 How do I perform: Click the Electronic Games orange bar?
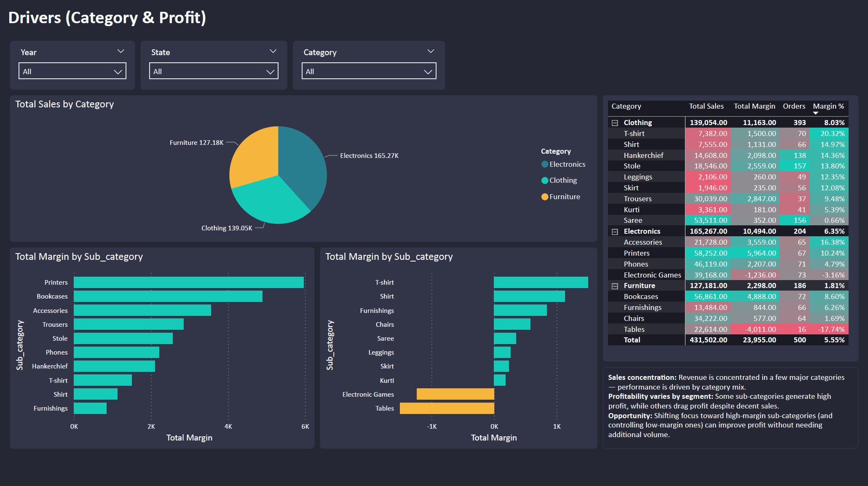point(455,394)
